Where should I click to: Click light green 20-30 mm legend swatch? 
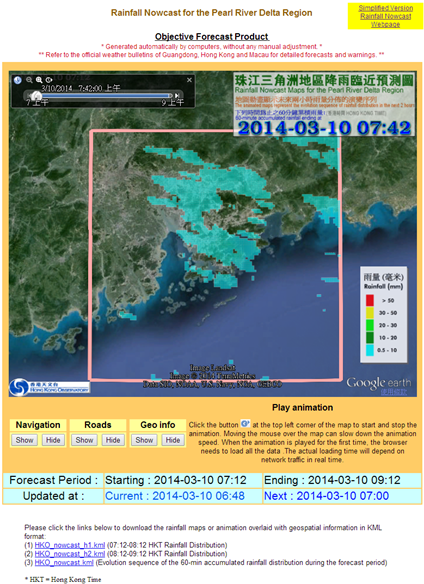tap(370, 325)
